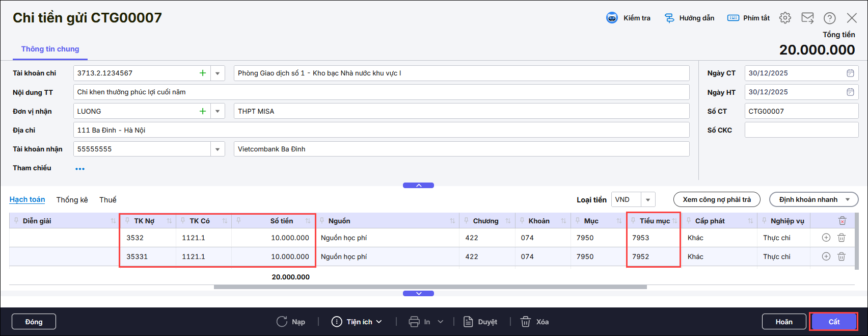
Task: Delete the first row with trash icon
Action: point(842,238)
